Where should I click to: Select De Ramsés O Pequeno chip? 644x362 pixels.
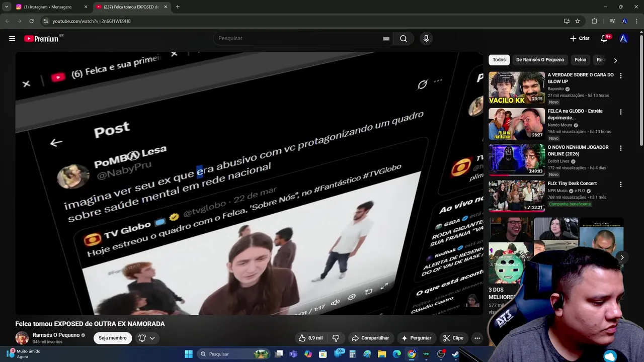click(x=540, y=60)
